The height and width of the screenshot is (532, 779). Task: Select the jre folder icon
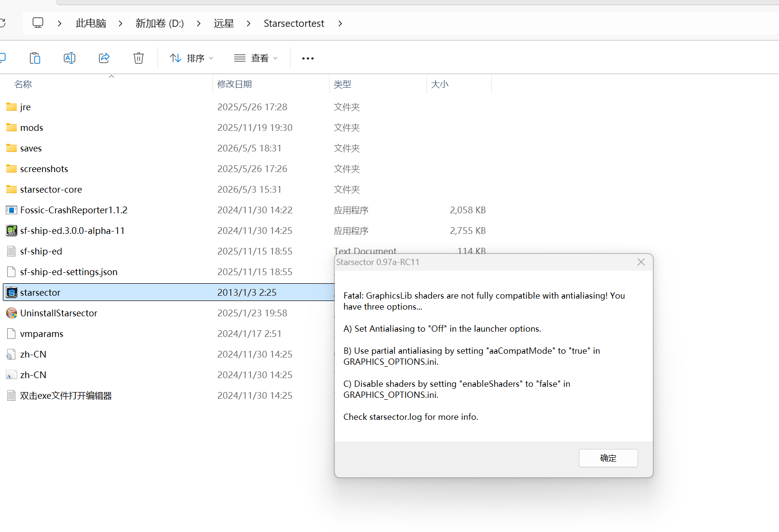[x=12, y=107]
